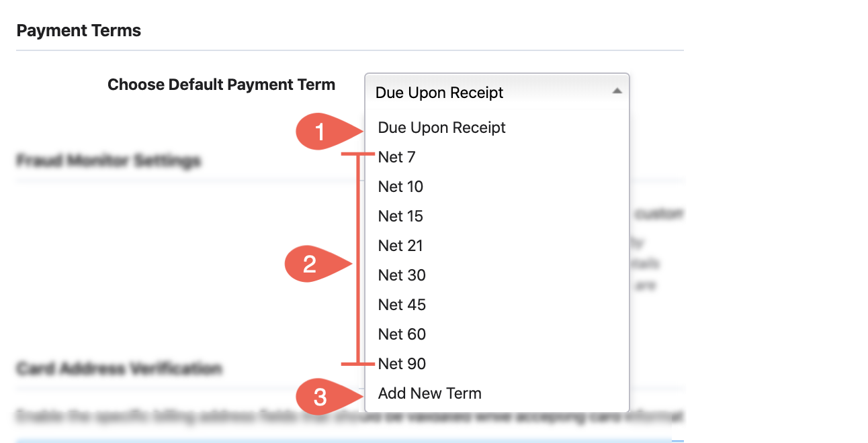Select the Net 7 payment term
The height and width of the screenshot is (443, 868).
coord(497,157)
